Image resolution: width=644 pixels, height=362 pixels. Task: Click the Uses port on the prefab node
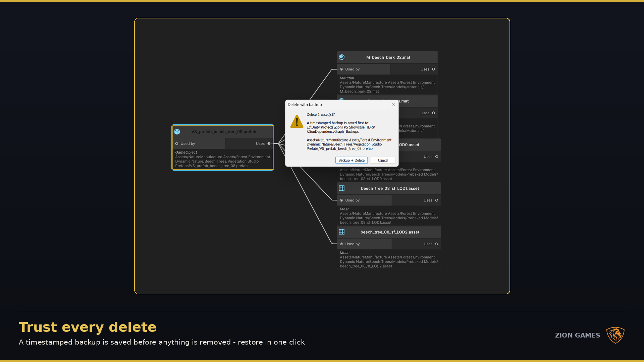pos(269,144)
